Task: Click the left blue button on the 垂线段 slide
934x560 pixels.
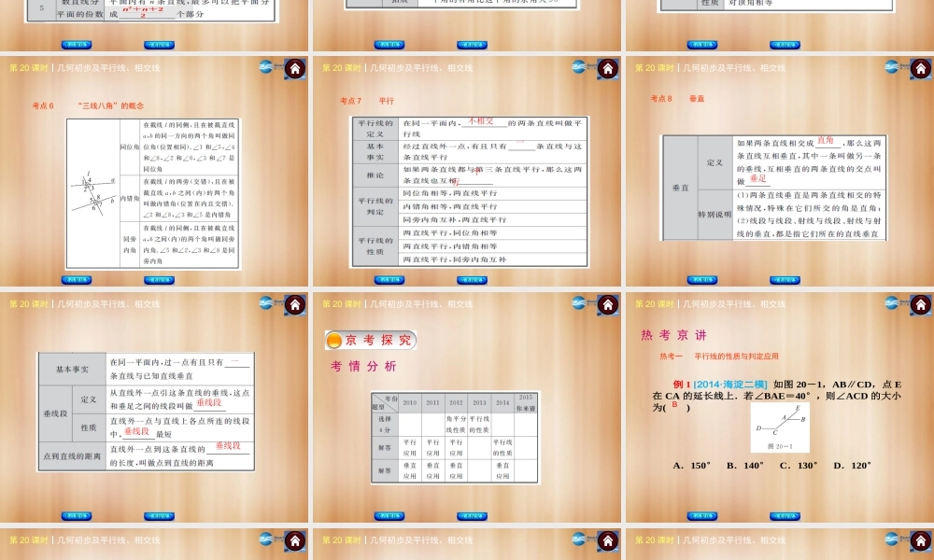Action: pyautogui.click(x=77, y=516)
